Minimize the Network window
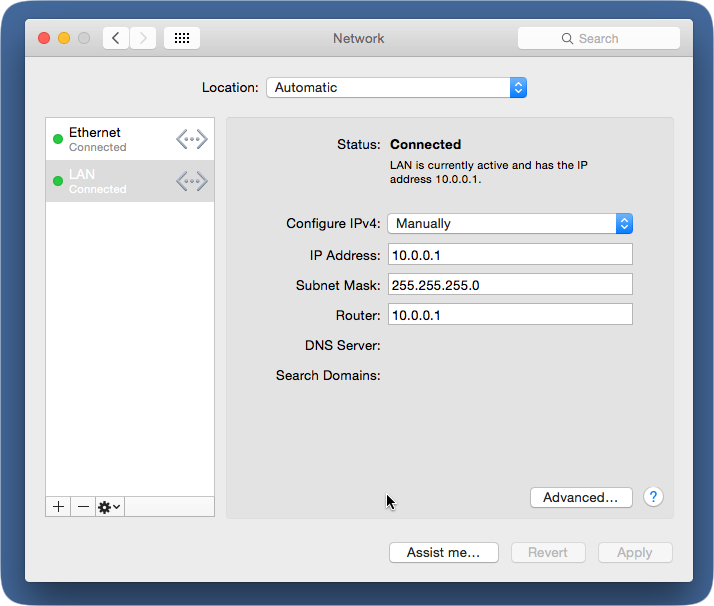The image size is (714, 606). pyautogui.click(x=64, y=38)
